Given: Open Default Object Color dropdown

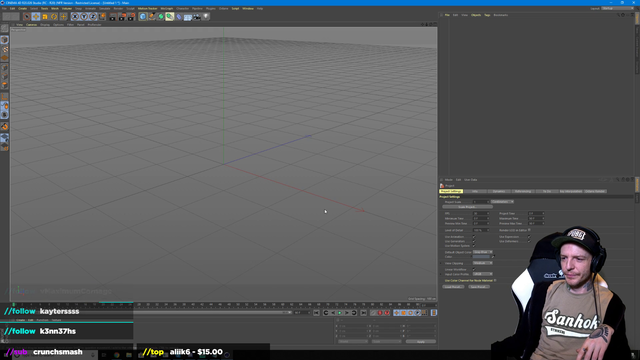Looking at the screenshot, I should tap(483, 252).
